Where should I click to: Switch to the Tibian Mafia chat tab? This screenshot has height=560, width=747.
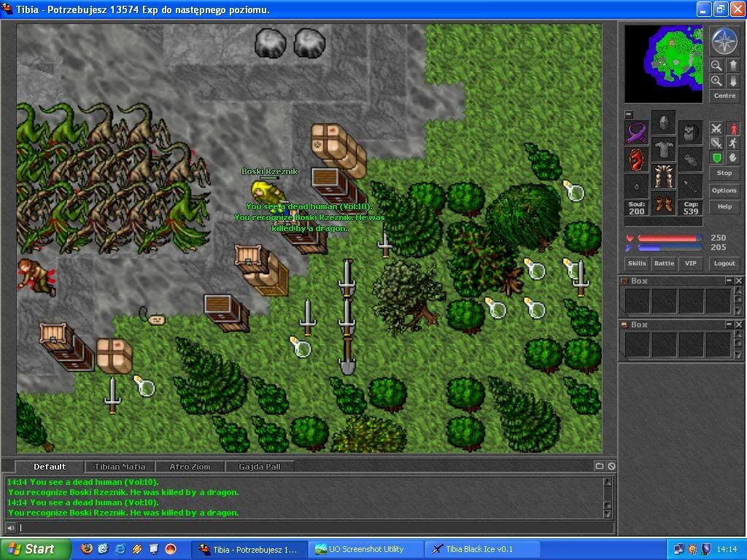[x=120, y=467]
